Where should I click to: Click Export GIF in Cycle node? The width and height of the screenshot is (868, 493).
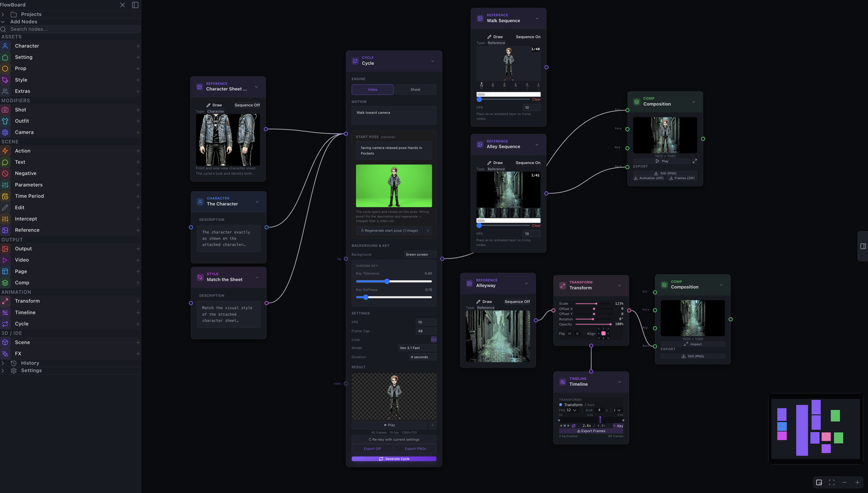[x=372, y=448]
